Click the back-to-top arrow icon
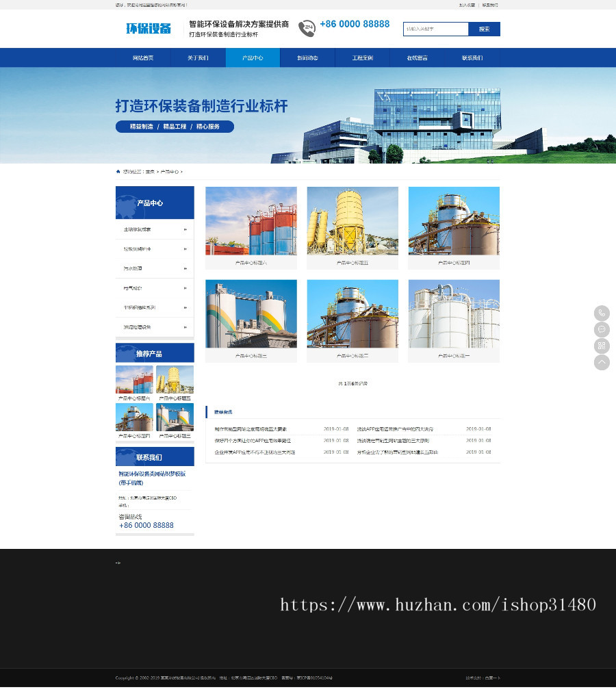Image resolution: width=616 pixels, height=694 pixels. (602, 362)
